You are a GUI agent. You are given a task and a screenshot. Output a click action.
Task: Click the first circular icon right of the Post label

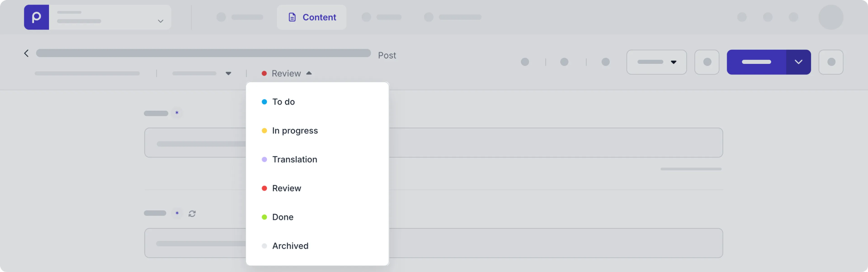[x=525, y=62]
